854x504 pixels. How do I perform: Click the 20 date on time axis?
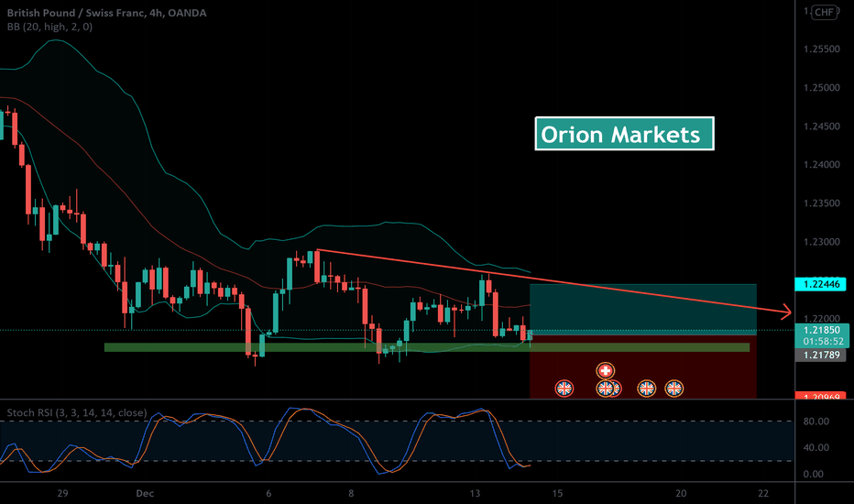[x=681, y=494]
